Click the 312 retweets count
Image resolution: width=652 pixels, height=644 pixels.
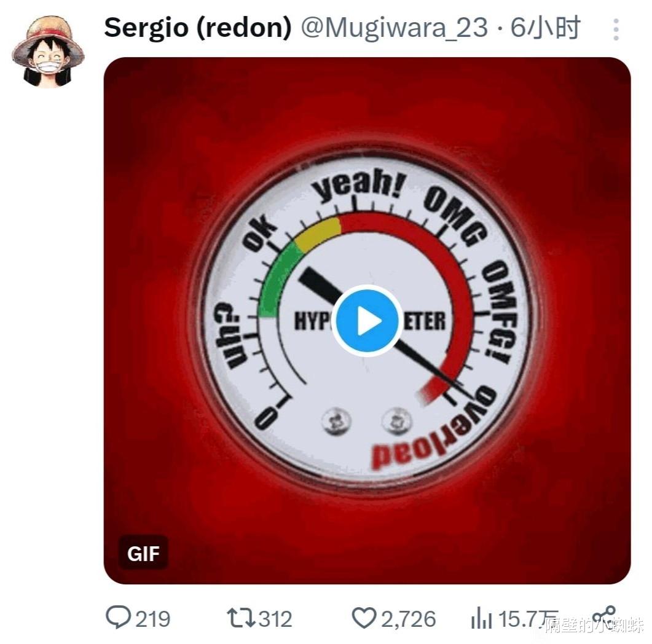click(x=275, y=619)
